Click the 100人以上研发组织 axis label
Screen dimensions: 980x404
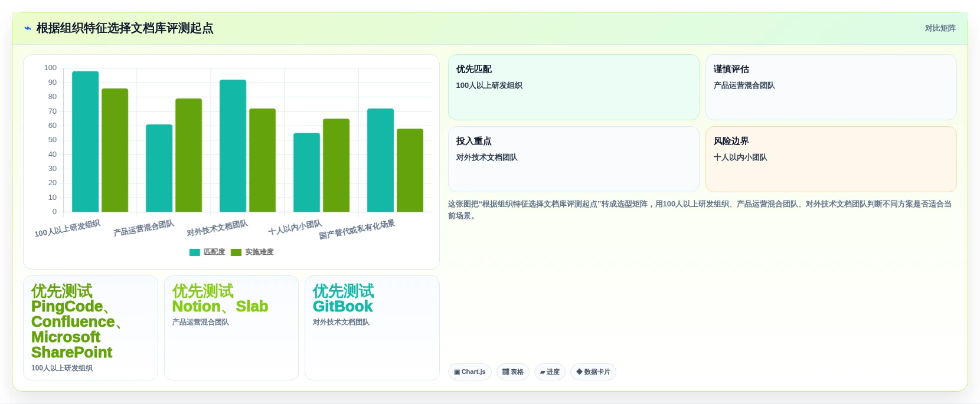click(x=67, y=229)
